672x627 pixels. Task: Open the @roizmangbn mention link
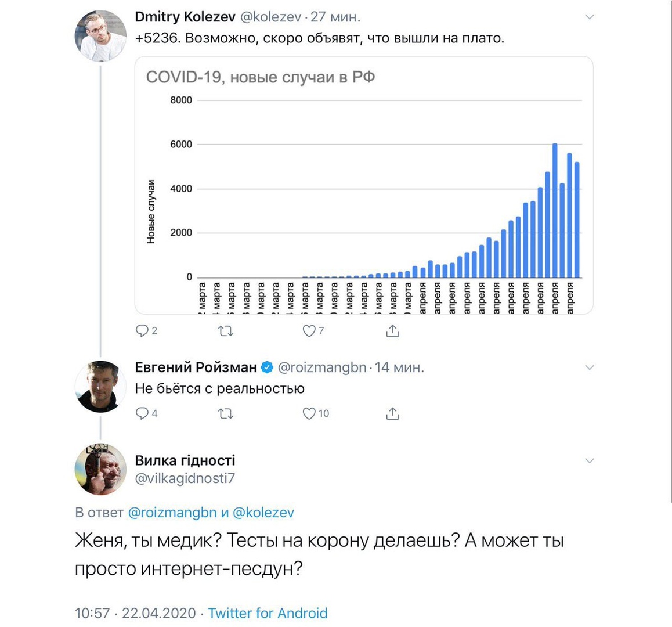click(172, 513)
